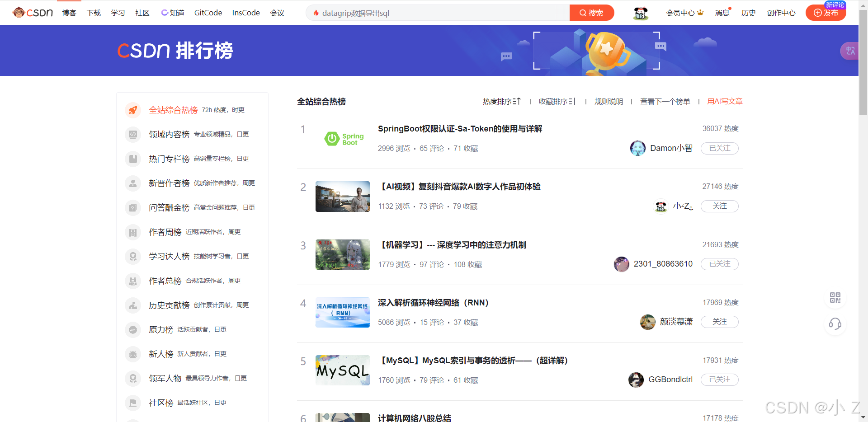Open the C知道 nav item
Screen dimensions: 868x422
[x=173, y=13]
